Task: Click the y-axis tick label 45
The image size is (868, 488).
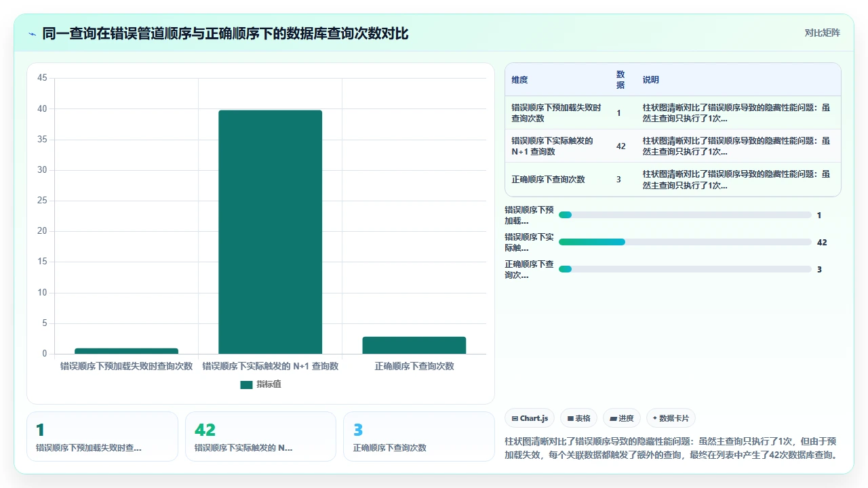Action: 42,78
